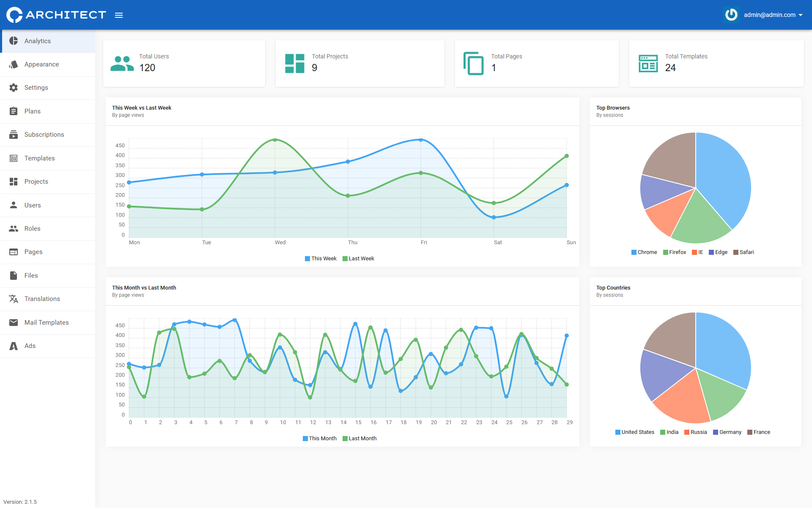Click the Architect logo link
The width and height of the screenshot is (812, 508).
[x=56, y=15]
